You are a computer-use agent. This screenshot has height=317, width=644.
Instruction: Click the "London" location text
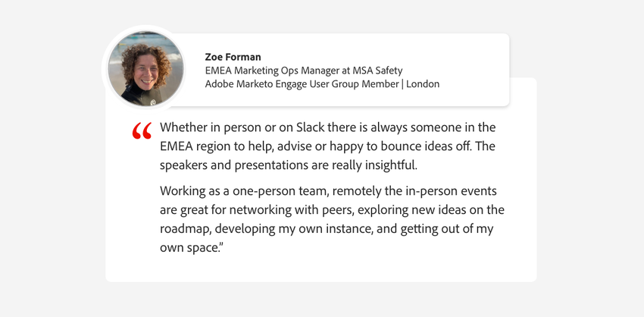click(x=423, y=84)
